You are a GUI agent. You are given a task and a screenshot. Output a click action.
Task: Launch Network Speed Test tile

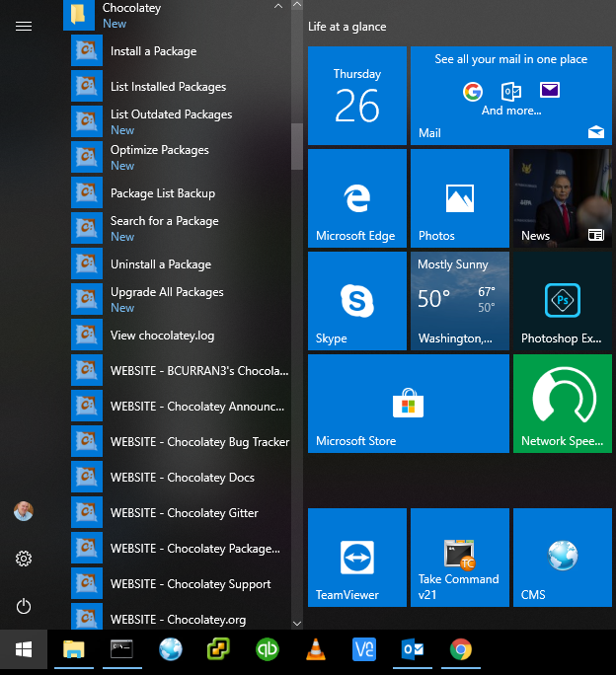(563, 404)
